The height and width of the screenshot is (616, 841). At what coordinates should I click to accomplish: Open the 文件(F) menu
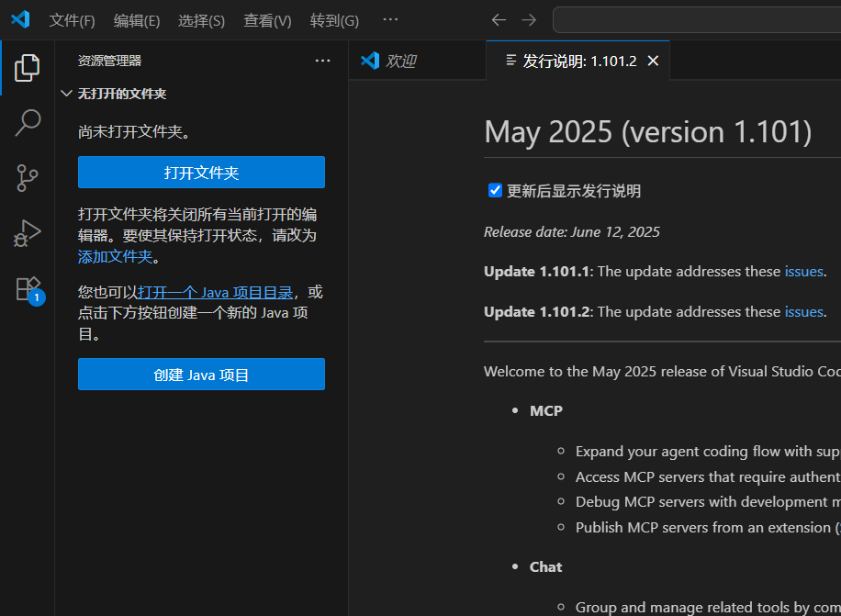pos(72,20)
